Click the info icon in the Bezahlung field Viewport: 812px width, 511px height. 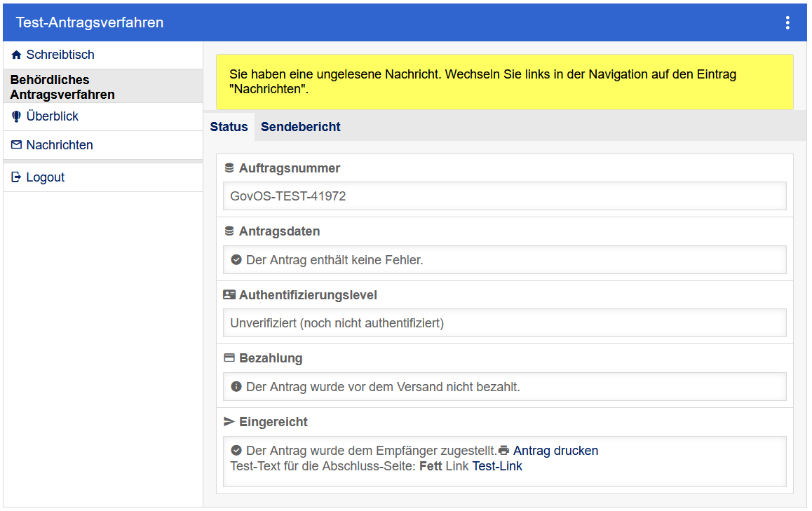[x=236, y=387]
